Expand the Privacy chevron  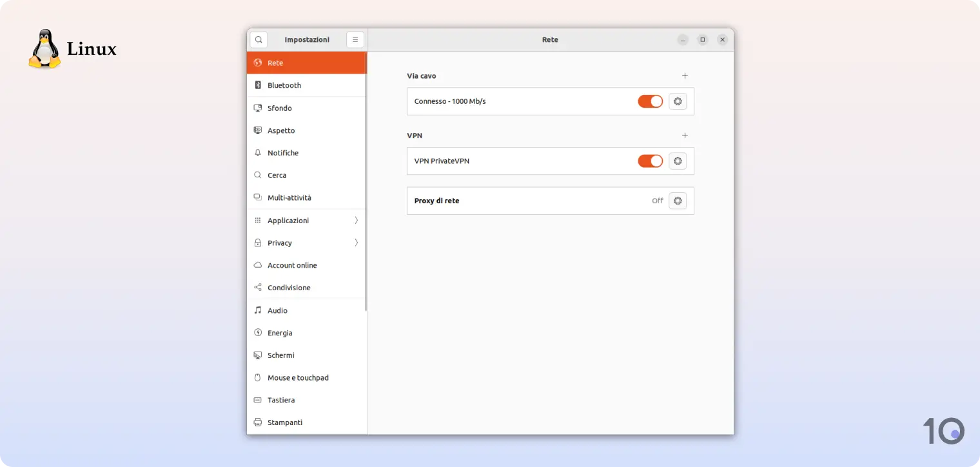[356, 243]
